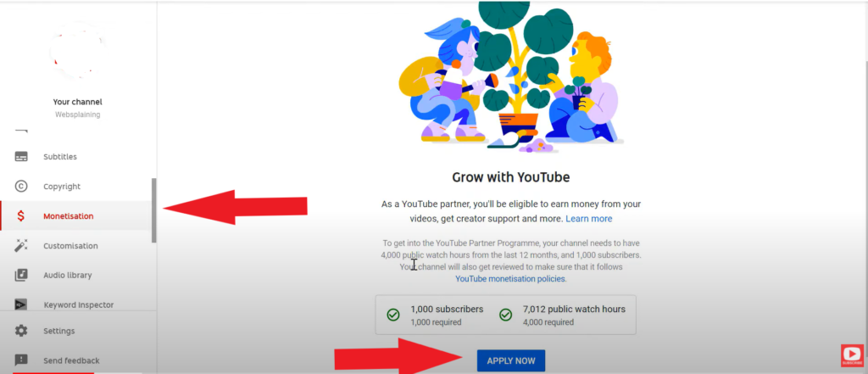Viewport: 868px width, 374px height.
Task: Click the sidebar vertical scrollbar
Action: (154, 210)
